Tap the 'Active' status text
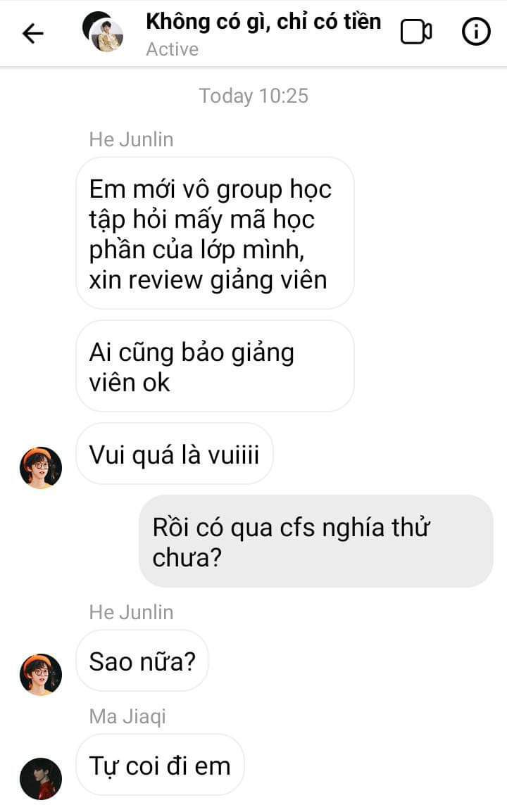Screen dimensions: 507x812 [172, 49]
